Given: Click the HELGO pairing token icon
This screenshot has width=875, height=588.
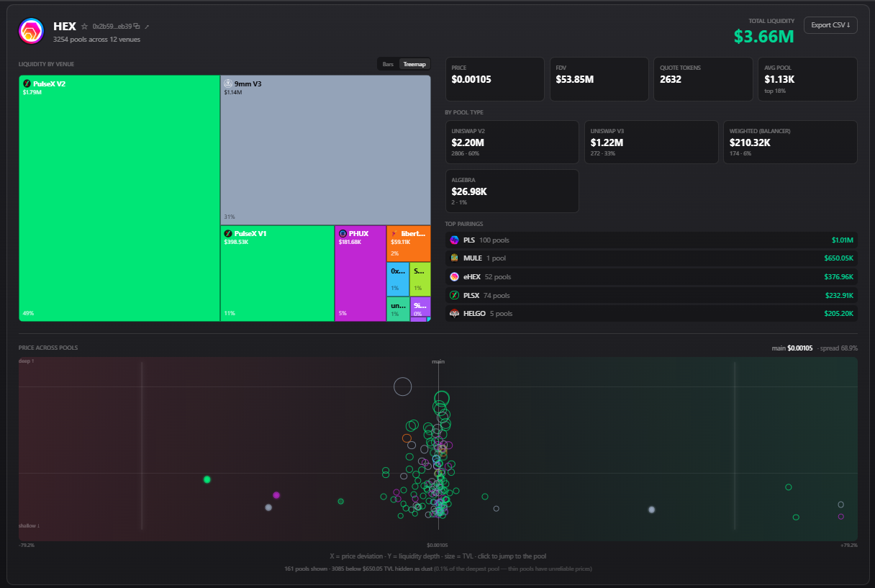Looking at the screenshot, I should (x=454, y=313).
